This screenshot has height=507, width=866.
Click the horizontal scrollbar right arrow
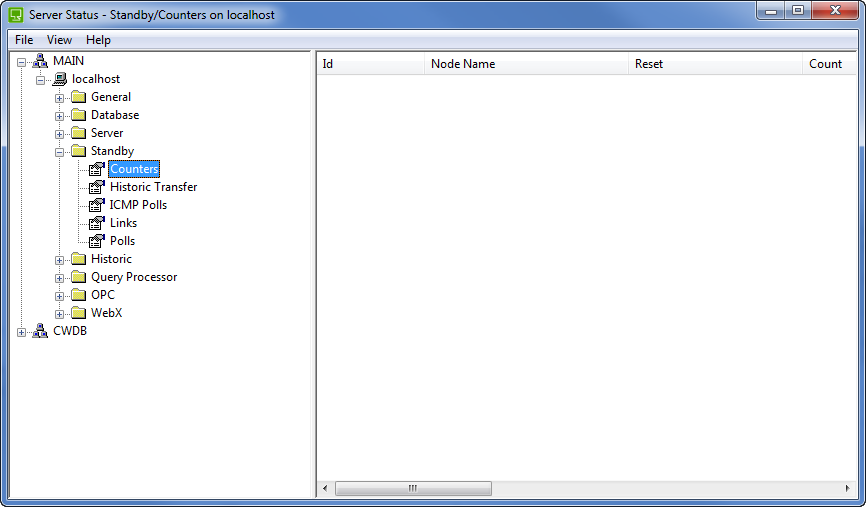(x=849, y=489)
